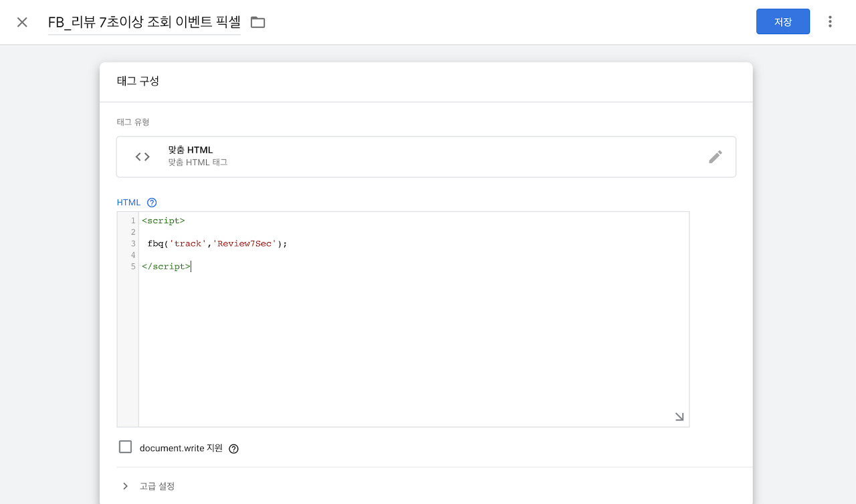Click the 태그 구성 heading
The height and width of the screenshot is (504, 856).
(138, 82)
